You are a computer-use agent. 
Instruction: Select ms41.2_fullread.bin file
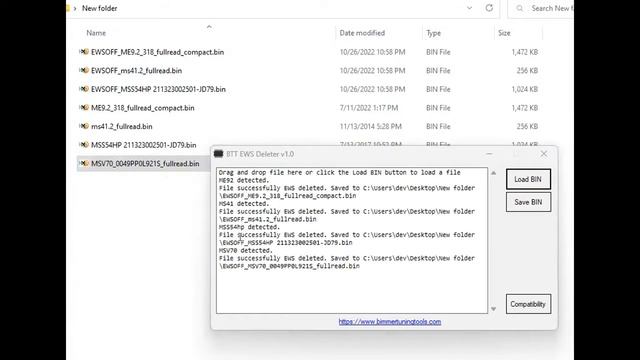point(121,127)
